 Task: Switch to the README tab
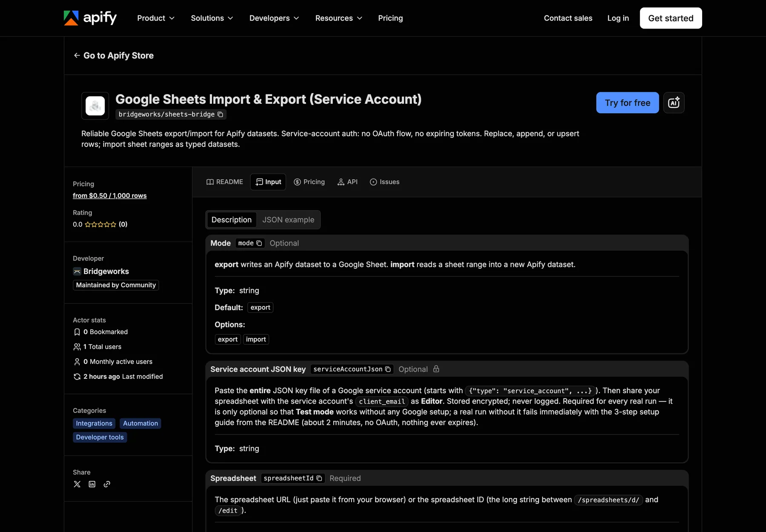pyautogui.click(x=225, y=182)
